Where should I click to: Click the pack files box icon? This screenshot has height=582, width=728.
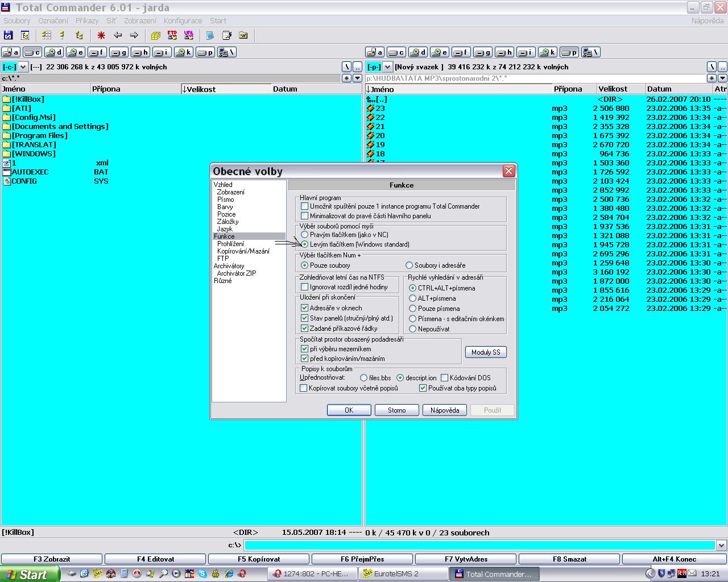[x=156, y=35]
